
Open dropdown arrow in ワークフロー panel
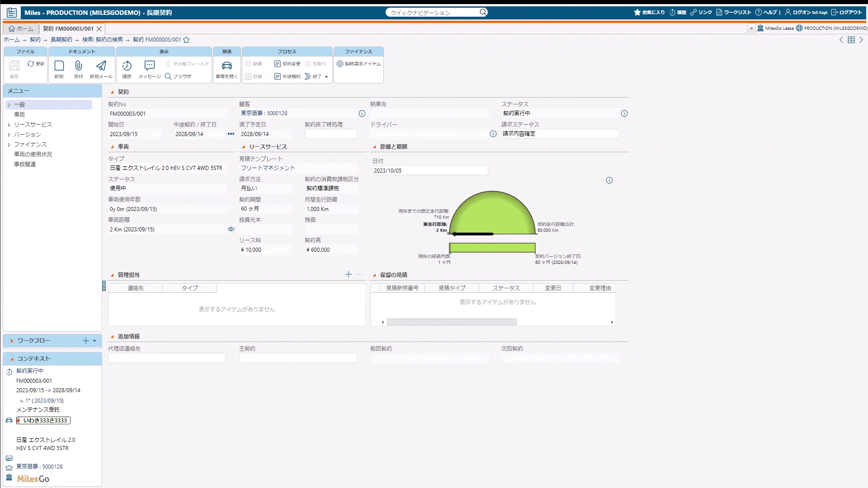(x=94, y=341)
